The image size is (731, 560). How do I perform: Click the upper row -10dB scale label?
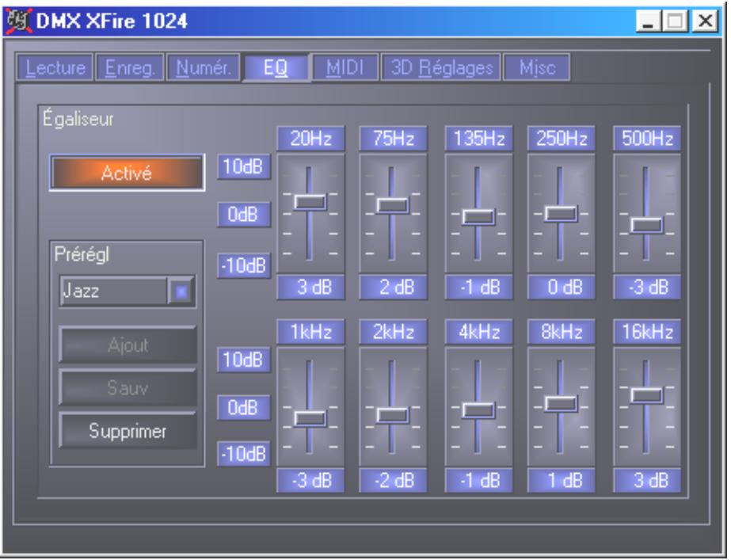(244, 266)
